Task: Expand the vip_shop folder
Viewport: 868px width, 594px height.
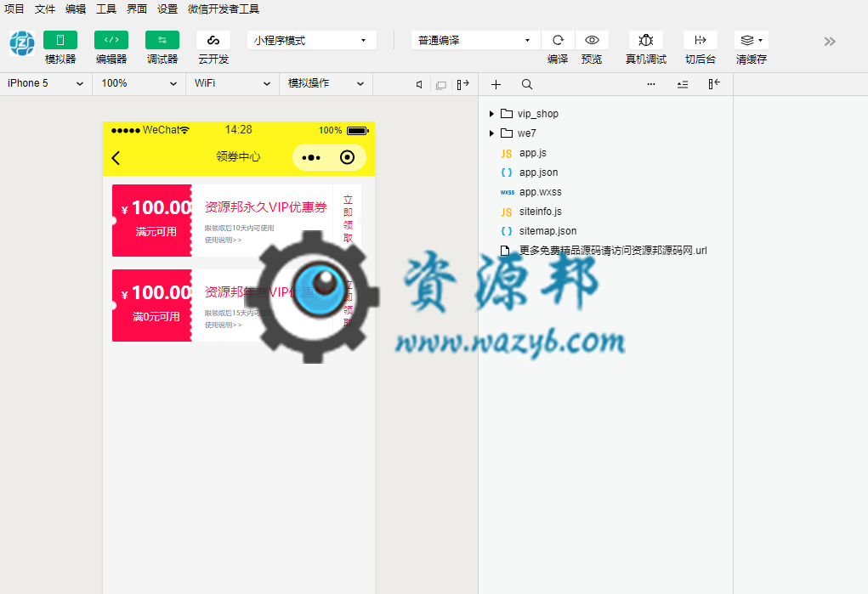Action: pos(491,114)
